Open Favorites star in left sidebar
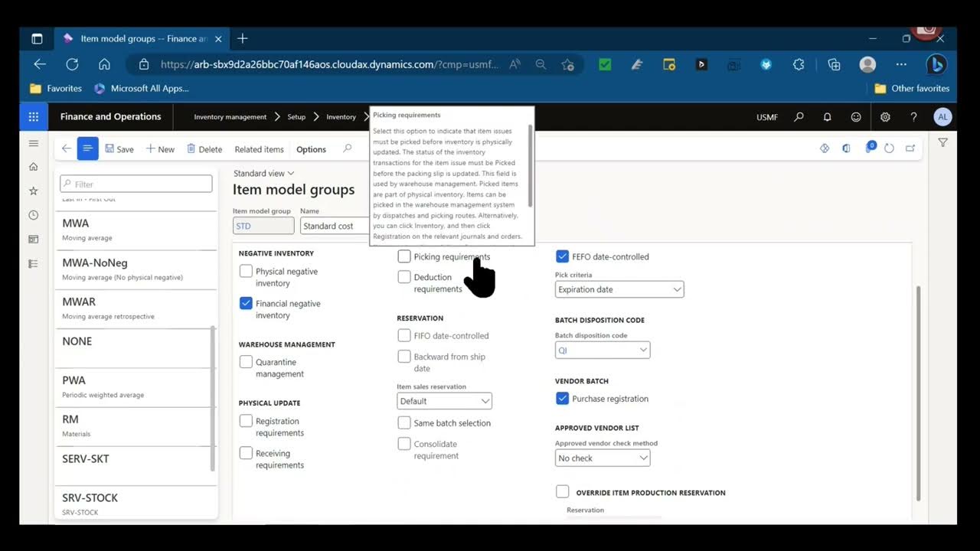This screenshot has height=551, width=980. (33, 191)
